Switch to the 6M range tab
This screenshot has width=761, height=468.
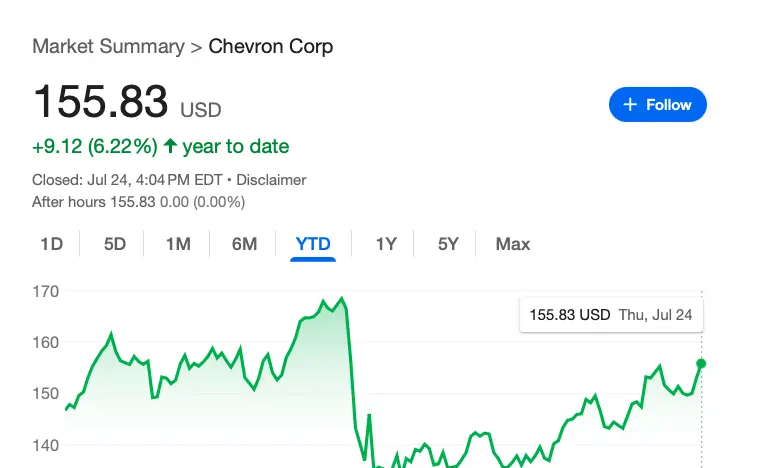point(244,244)
